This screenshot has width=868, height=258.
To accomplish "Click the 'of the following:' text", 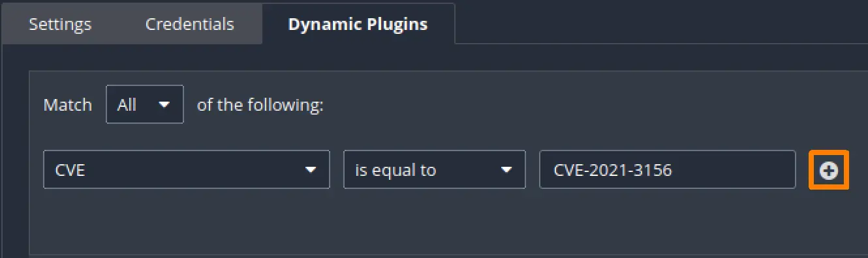I will [260, 105].
